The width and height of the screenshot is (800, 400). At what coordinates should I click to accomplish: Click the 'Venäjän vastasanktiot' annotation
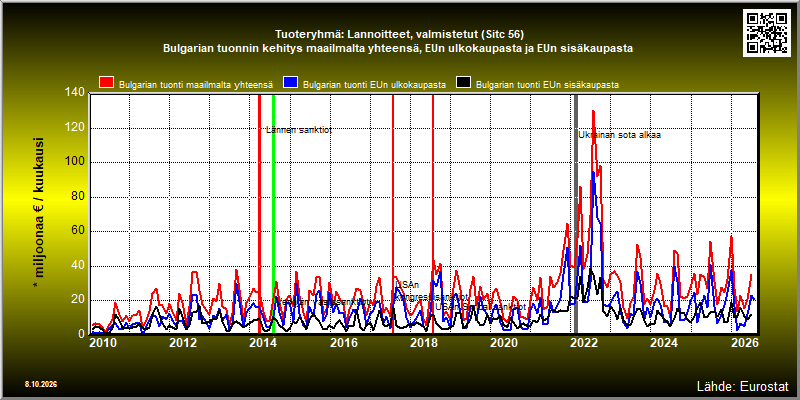323,302
